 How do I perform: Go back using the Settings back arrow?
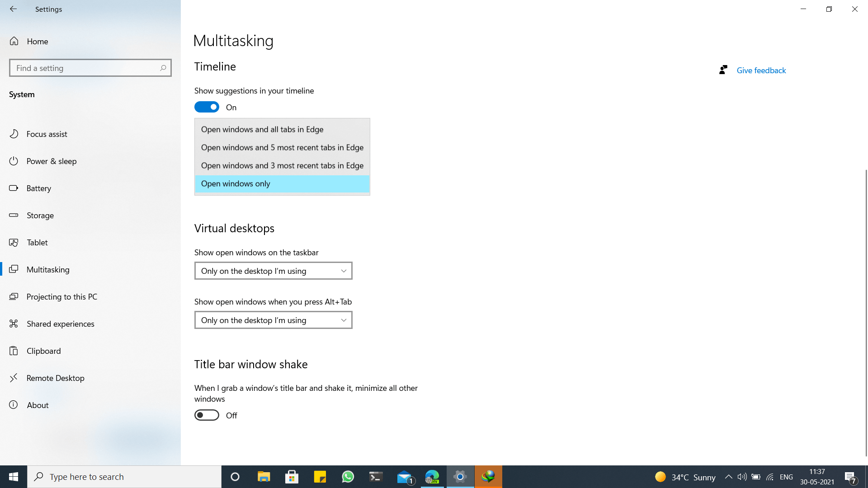click(x=13, y=9)
